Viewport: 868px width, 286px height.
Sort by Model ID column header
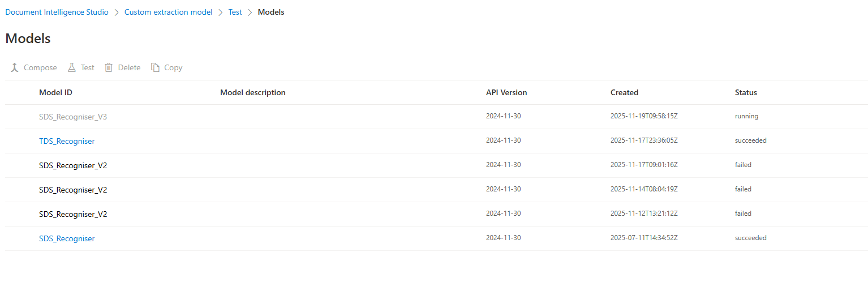pyautogui.click(x=55, y=92)
